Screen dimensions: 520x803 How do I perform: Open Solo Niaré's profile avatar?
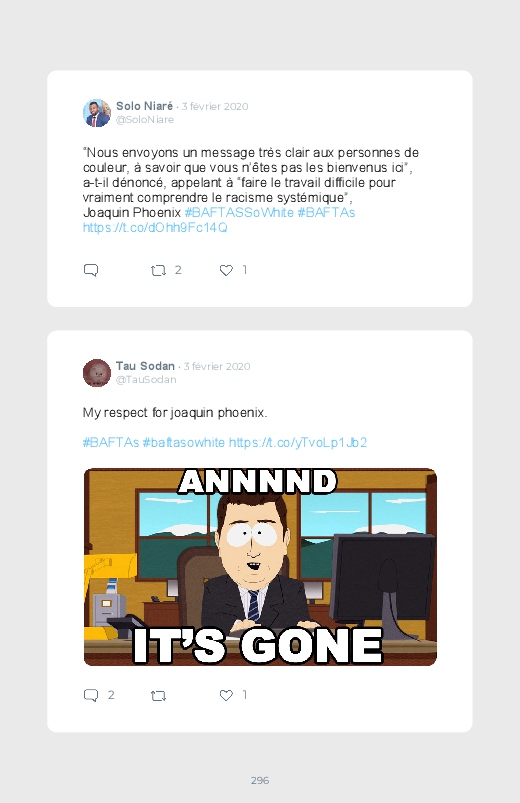coord(97,113)
